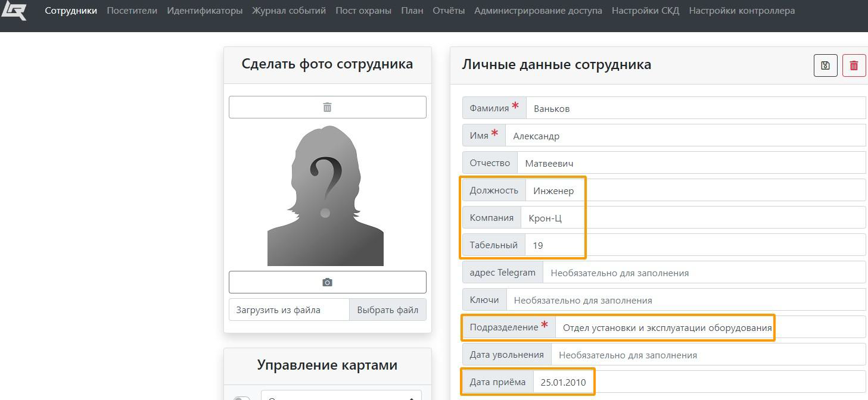The height and width of the screenshot is (400, 868).
Task: Click the save employee data icon
Action: 825,65
